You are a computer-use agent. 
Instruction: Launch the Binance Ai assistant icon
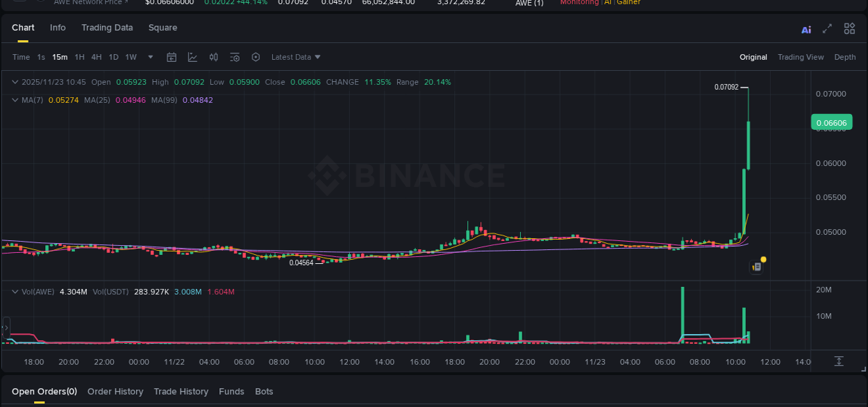point(806,28)
